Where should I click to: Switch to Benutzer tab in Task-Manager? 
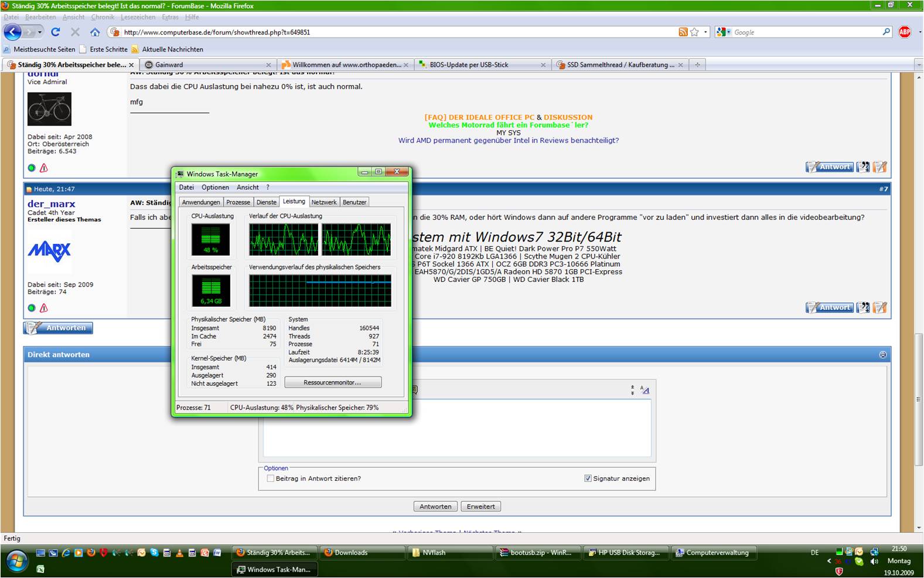pyautogui.click(x=354, y=202)
